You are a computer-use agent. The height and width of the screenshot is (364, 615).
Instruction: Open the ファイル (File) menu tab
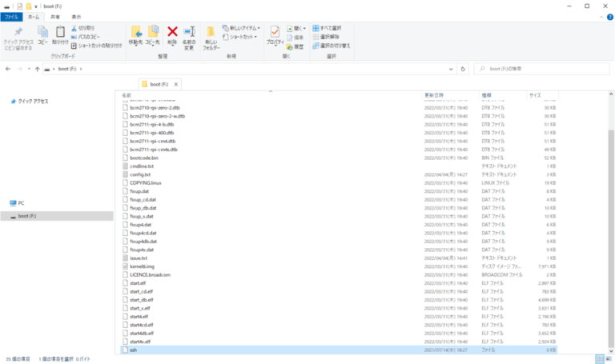(x=12, y=16)
